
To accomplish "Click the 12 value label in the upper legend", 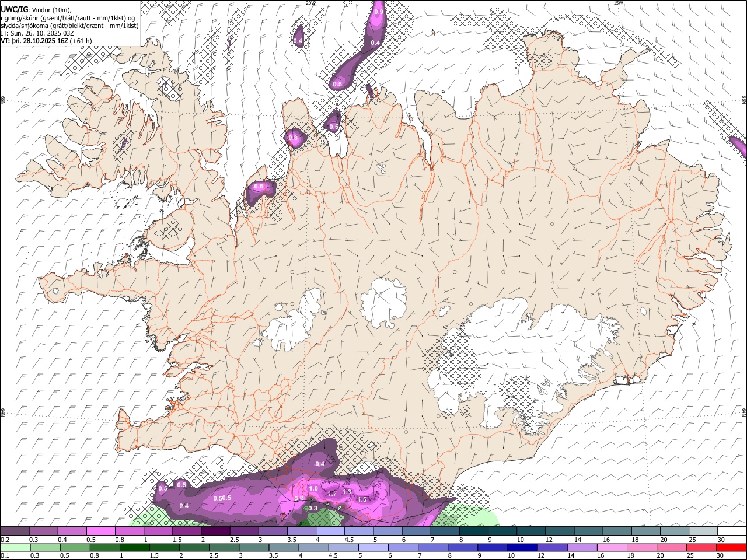I will tap(549, 540).
